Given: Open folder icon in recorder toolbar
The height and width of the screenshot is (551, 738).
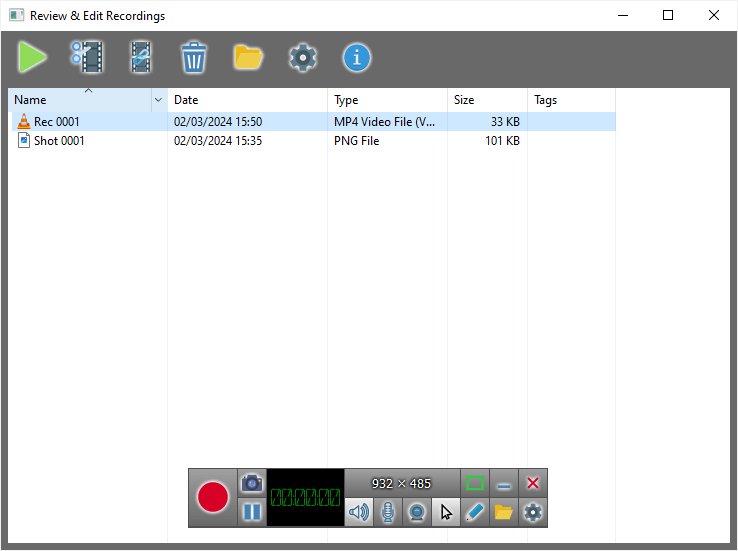Looking at the screenshot, I should click(x=504, y=512).
